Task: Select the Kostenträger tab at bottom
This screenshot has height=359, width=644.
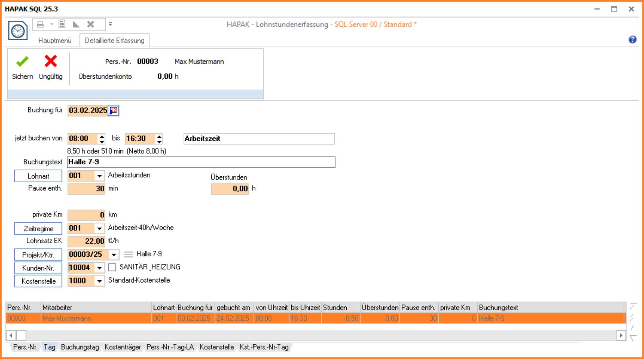Action: 122,347
